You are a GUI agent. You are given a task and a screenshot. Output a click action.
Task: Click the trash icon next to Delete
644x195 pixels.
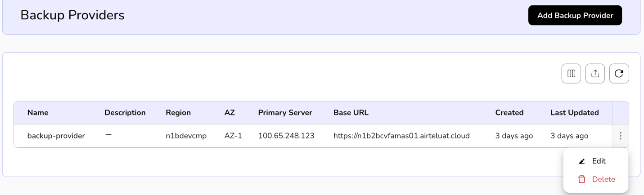coord(582,179)
